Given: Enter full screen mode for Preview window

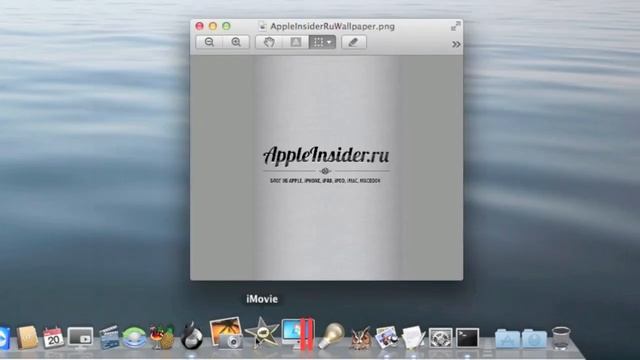Looking at the screenshot, I should (456, 27).
